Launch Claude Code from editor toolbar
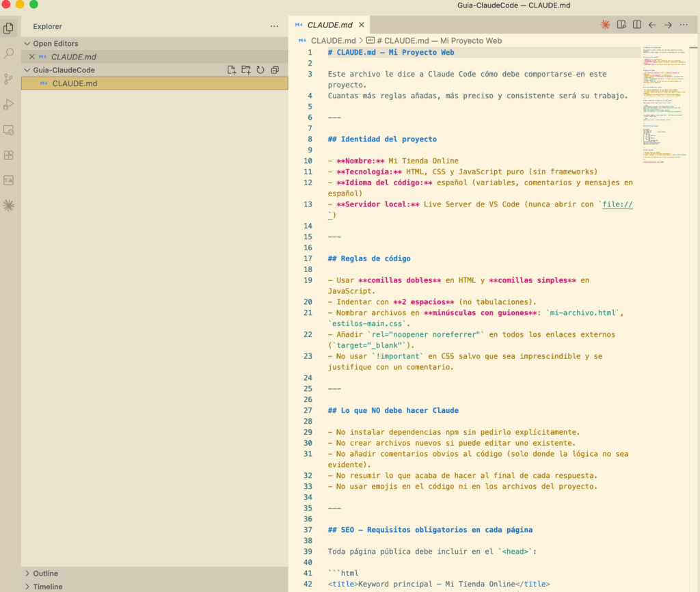700x592 pixels. [604, 25]
